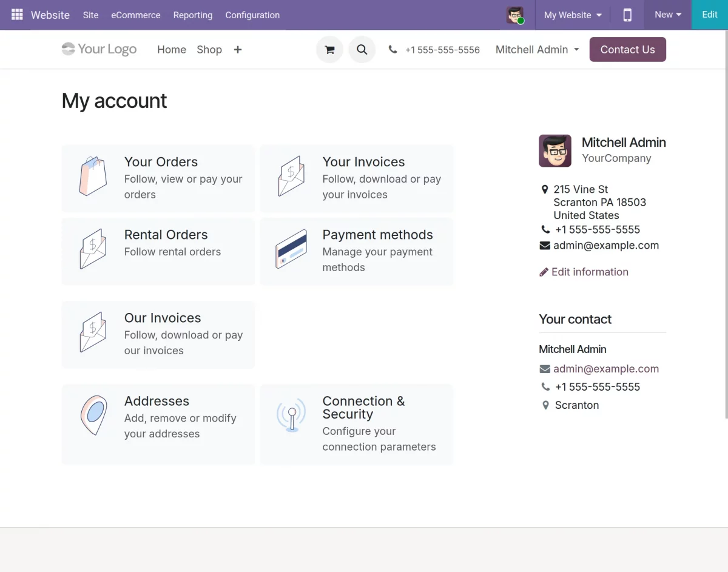Screen dimensions: 728x572
Task: Open the Site menu
Action: [x=90, y=15]
